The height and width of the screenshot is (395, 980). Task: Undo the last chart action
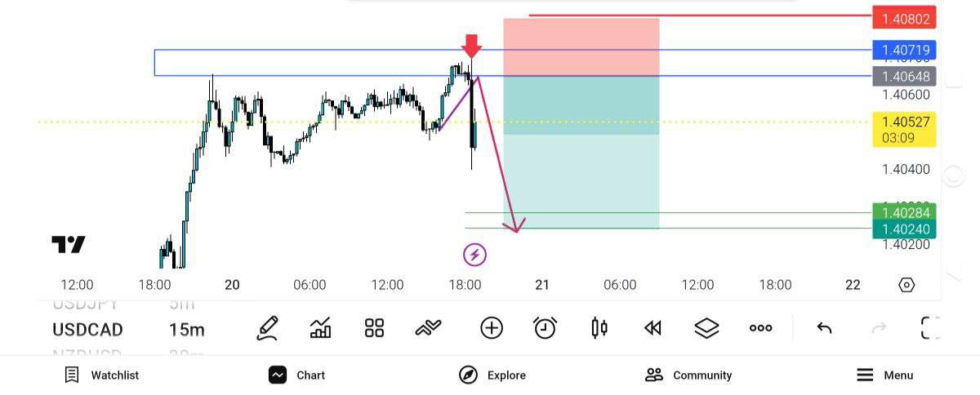[825, 328]
